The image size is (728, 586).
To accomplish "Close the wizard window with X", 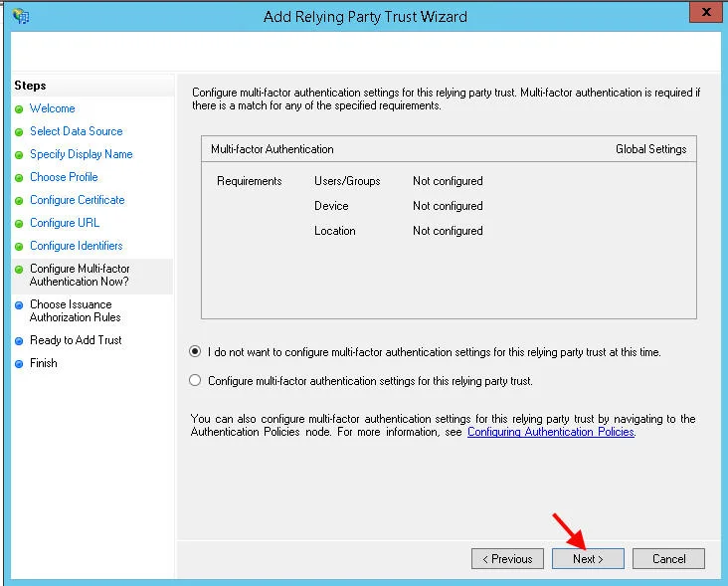I will click(x=706, y=12).
